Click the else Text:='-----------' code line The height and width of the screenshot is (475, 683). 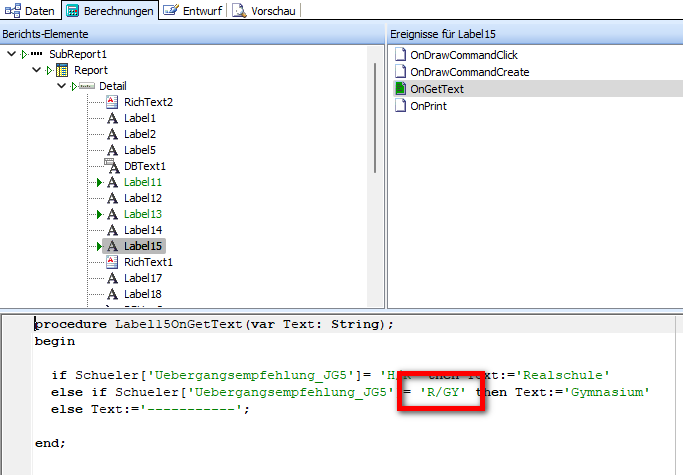[x=150, y=409]
